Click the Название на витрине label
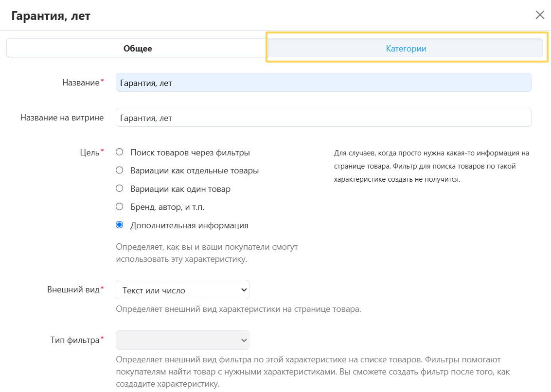The height and width of the screenshot is (392, 551). [62, 118]
